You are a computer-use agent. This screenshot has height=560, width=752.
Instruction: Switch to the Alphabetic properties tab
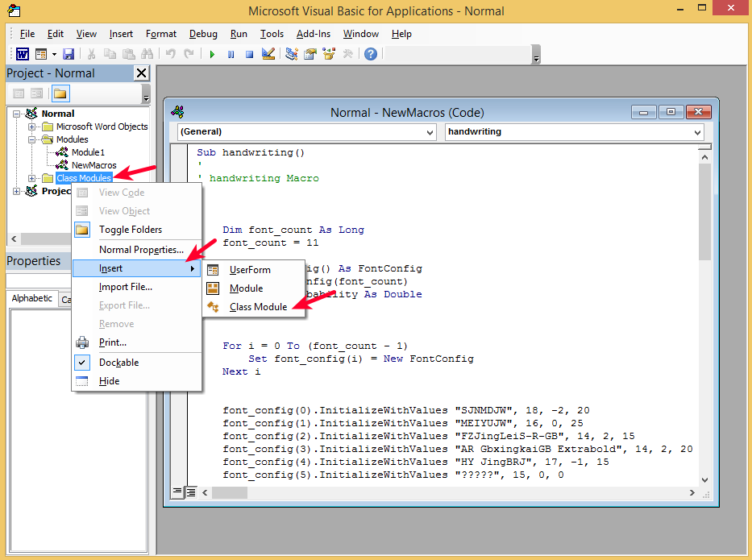(32, 298)
